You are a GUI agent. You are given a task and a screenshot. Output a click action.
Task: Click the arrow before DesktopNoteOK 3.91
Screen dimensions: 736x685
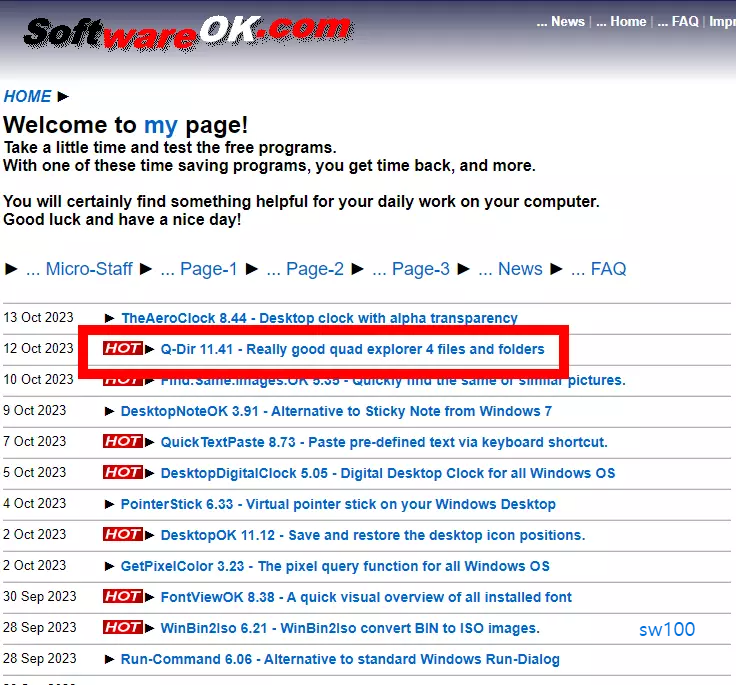click(109, 411)
